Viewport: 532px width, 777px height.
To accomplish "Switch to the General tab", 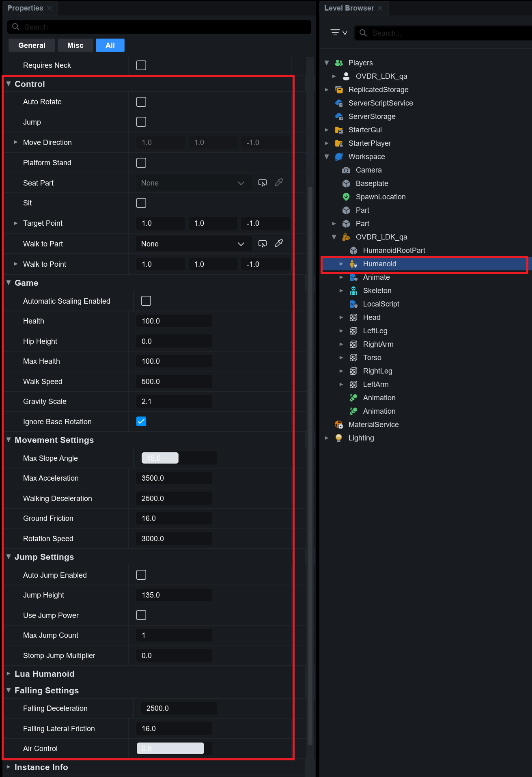I will (x=32, y=45).
